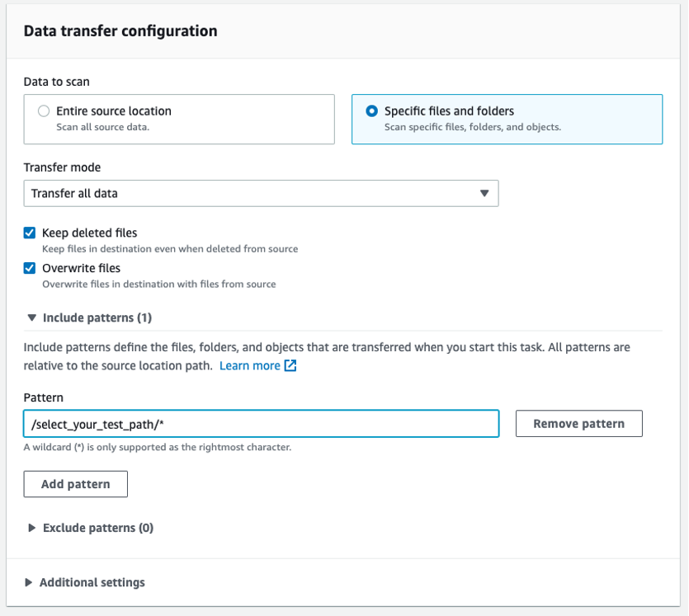Click inside the Pattern input field

tap(261, 423)
